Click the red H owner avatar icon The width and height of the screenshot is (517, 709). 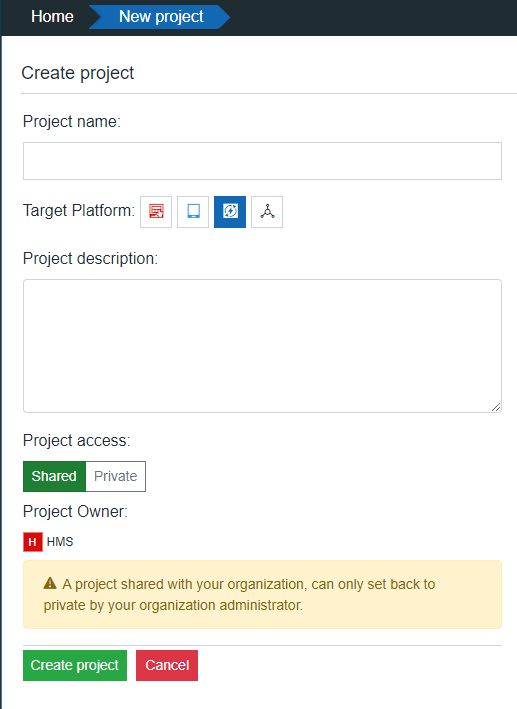tap(33, 542)
